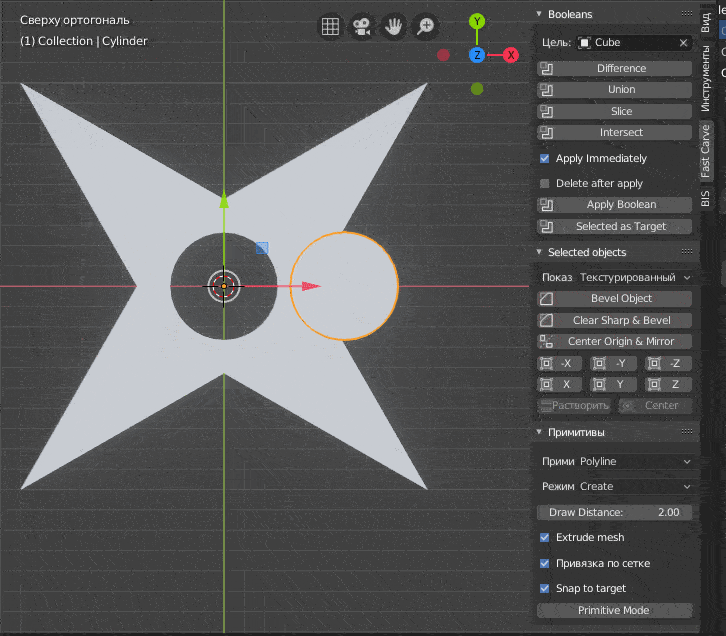
Task: Click the red X-axis move arrow
Action: 311,286
